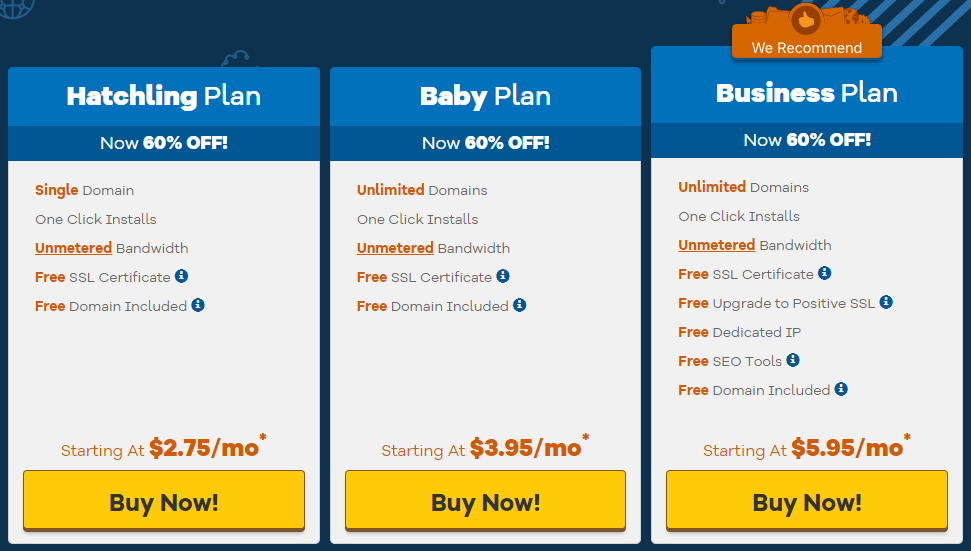Select Buy Now for the Business Plan
The height and width of the screenshot is (551, 971).
807,500
